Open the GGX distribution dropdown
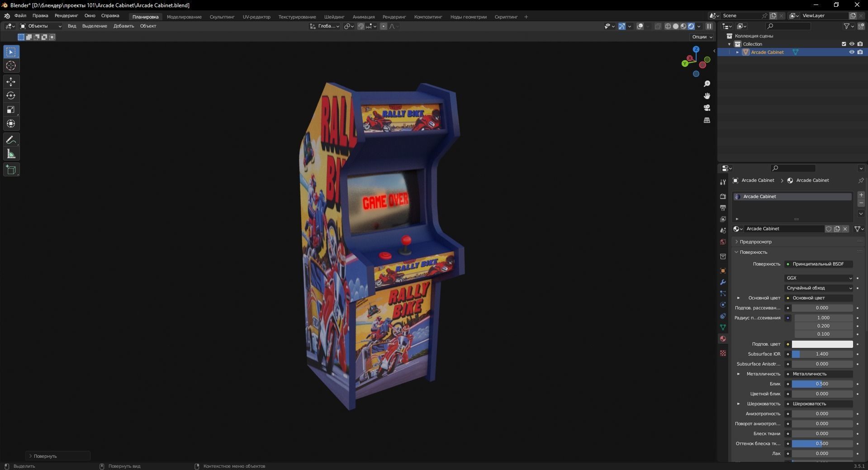 (819, 278)
